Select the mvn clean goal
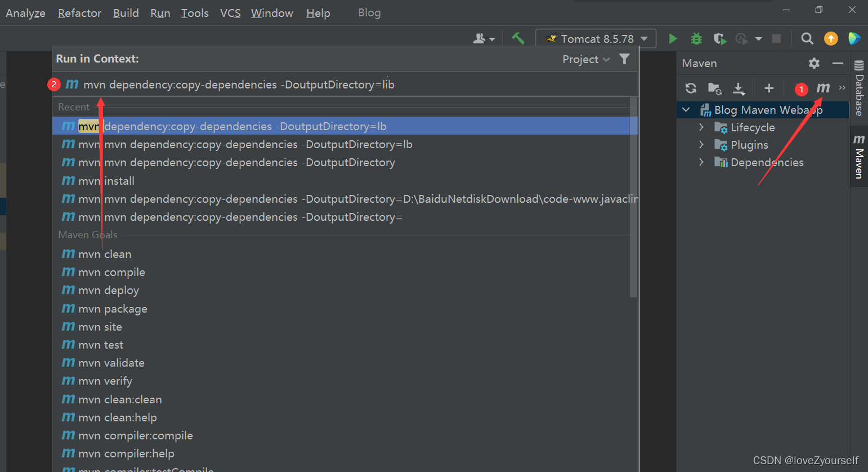 click(x=345, y=254)
